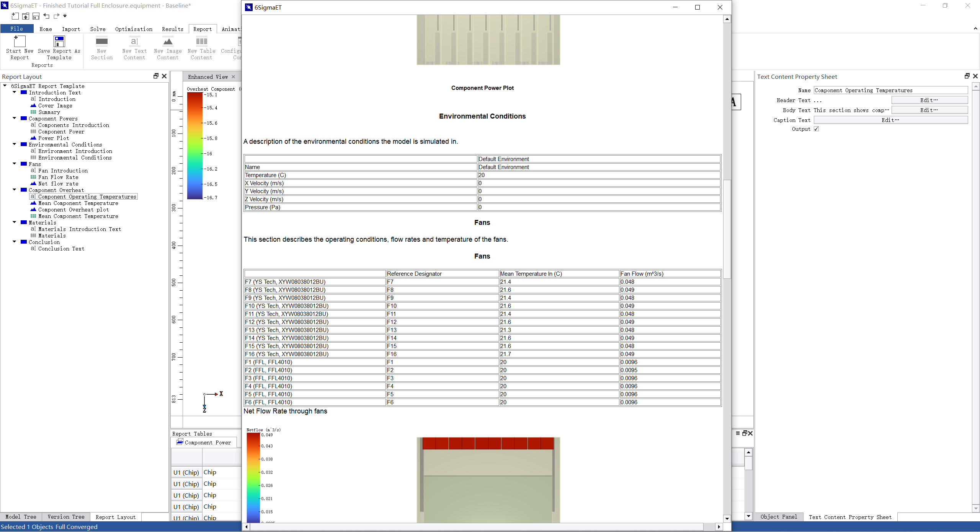
Task: Select Mean Component Temperature image item
Action: point(78,203)
